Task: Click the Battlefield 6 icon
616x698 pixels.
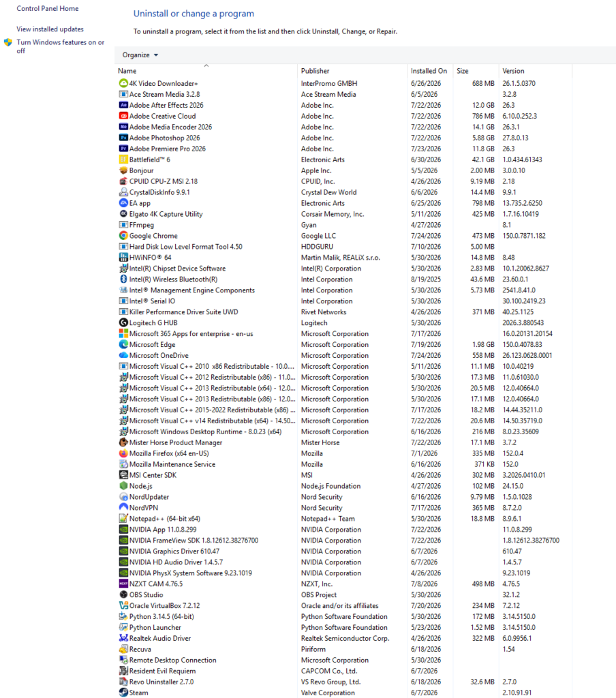Action: point(123,160)
